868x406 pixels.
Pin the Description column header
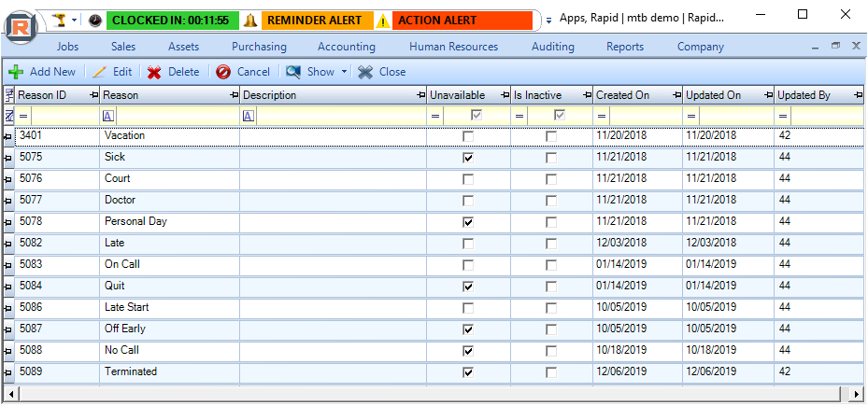(420, 96)
